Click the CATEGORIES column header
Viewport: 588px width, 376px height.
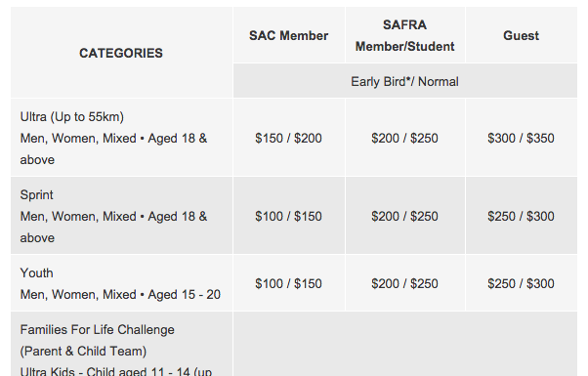pos(121,54)
